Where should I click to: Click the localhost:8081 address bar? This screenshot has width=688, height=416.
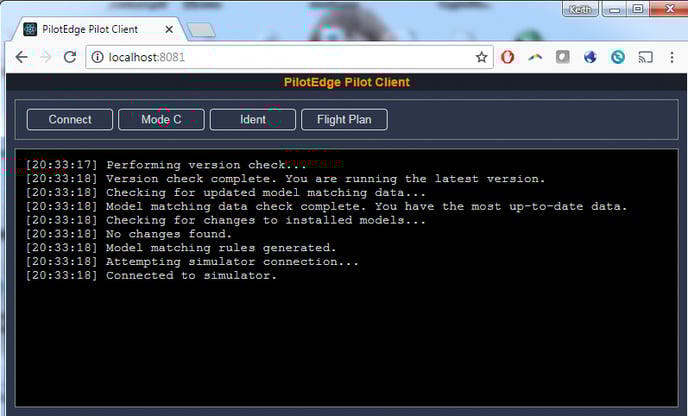(290, 57)
